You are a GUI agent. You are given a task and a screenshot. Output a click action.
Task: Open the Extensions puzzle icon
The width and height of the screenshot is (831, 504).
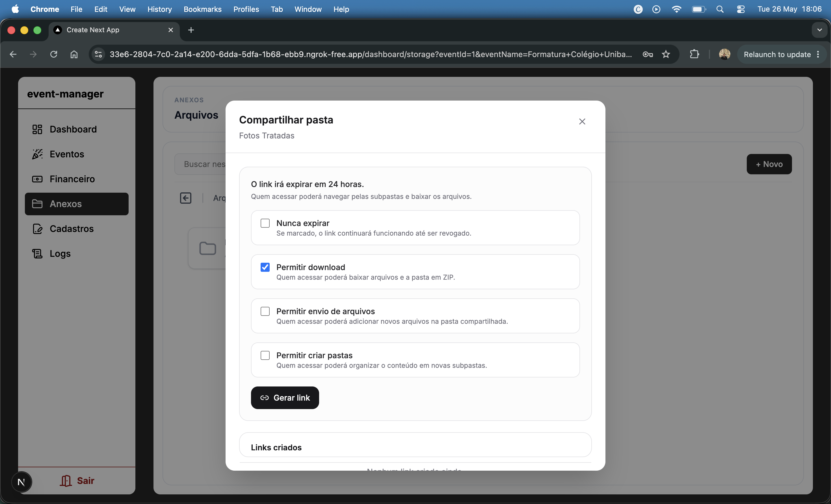[x=694, y=54]
